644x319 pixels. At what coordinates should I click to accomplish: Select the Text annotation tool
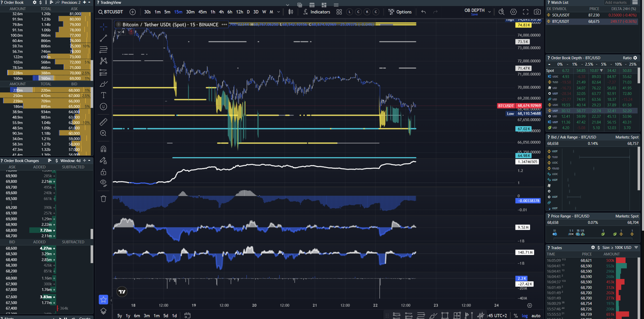103,95
